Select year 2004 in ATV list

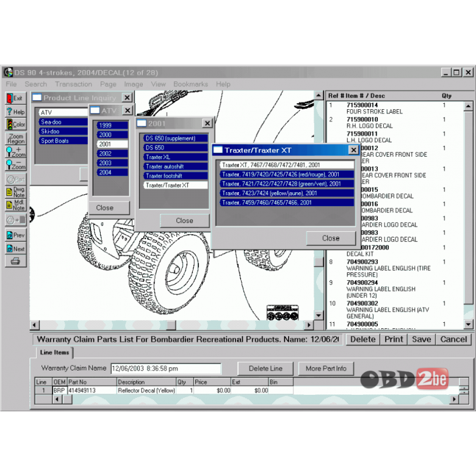click(112, 173)
